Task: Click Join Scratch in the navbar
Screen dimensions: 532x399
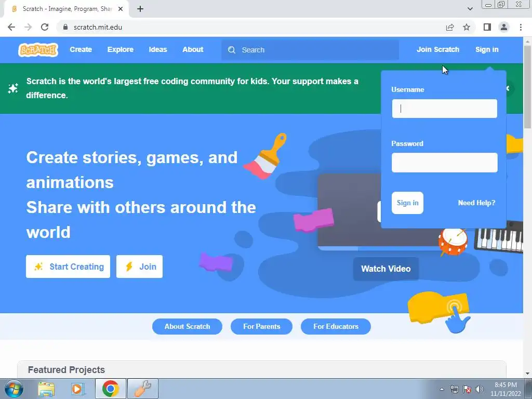Action: pyautogui.click(x=437, y=49)
